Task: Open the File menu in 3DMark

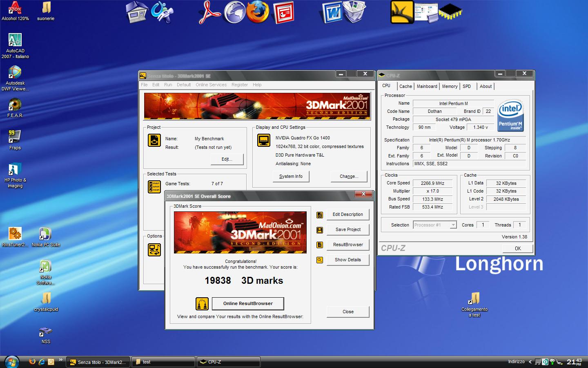Action: point(144,85)
